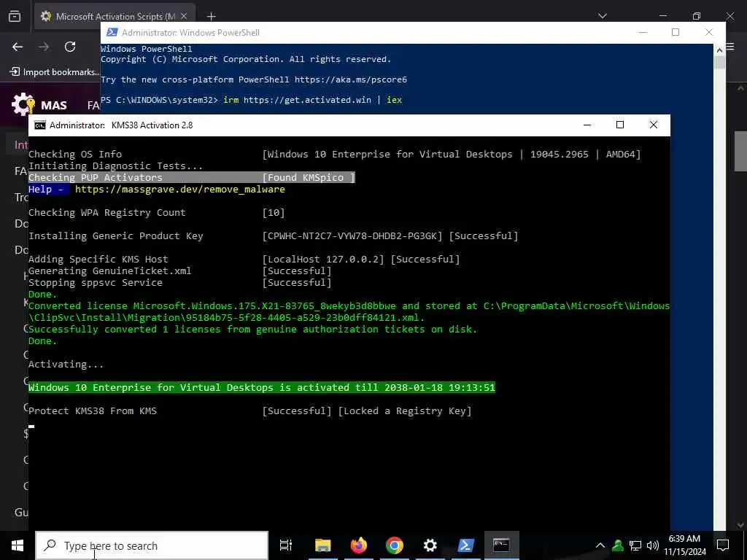The width and height of the screenshot is (747, 560).
Task: Click the Locked a Registry Key text
Action: (405, 411)
